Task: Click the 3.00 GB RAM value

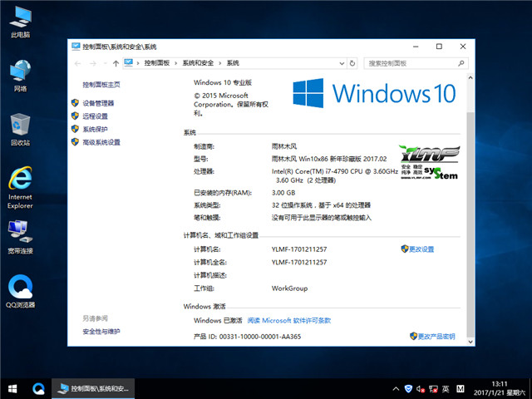Action: [x=283, y=193]
